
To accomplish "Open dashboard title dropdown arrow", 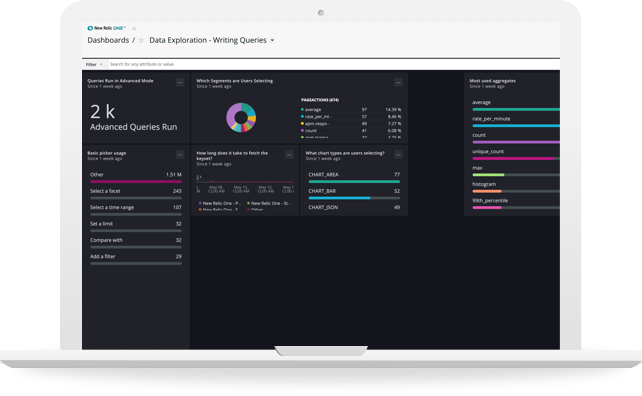I will pos(272,40).
